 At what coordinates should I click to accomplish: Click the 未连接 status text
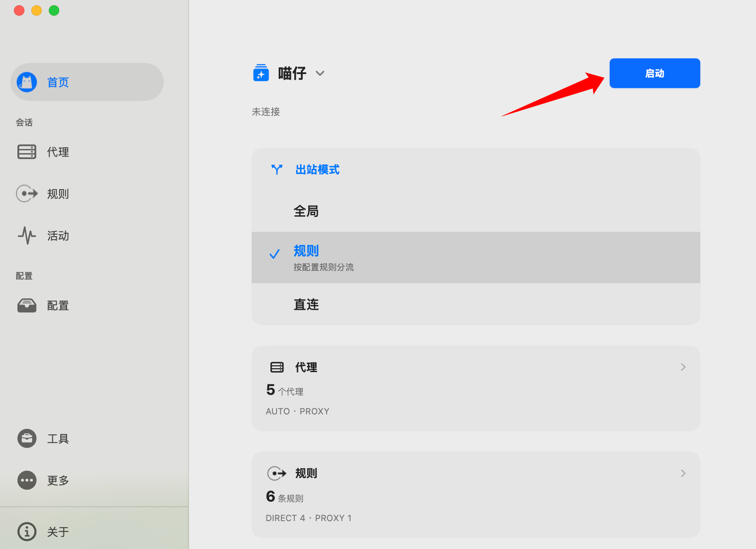(266, 112)
